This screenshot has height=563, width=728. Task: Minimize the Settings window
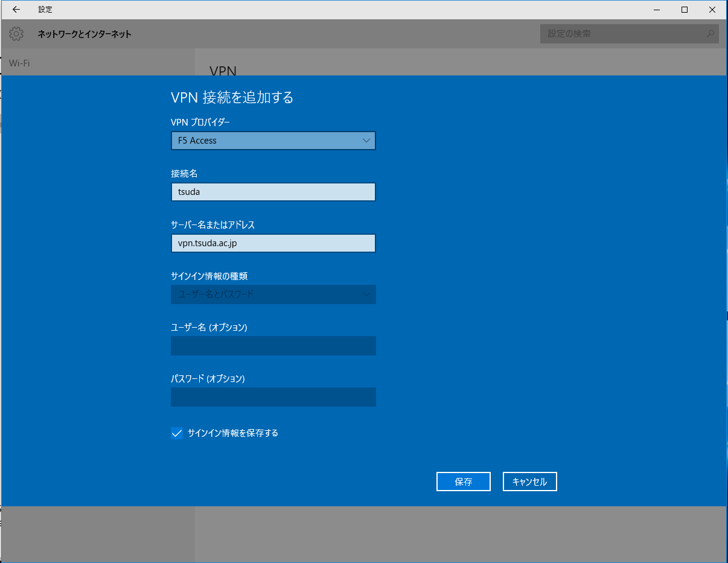[x=657, y=10]
